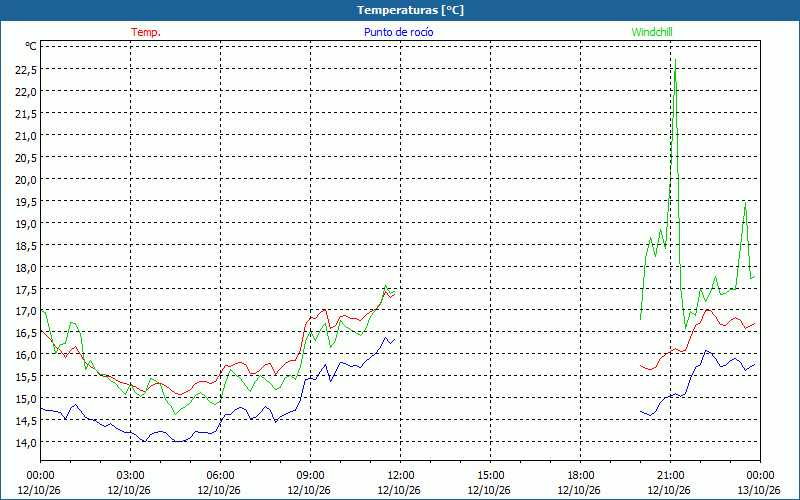The image size is (800, 500).
Task: Click the 18:00 time axis label
Action: click(580, 476)
